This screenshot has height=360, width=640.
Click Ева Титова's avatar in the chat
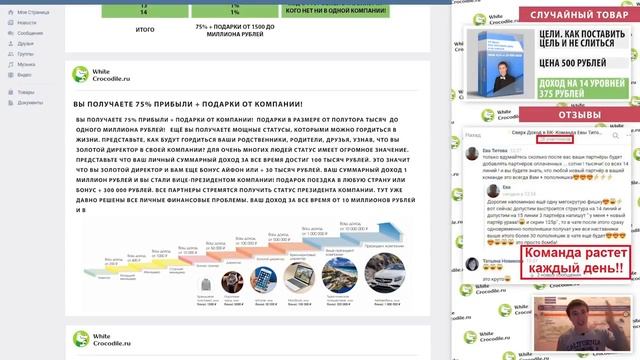[x=472, y=154]
